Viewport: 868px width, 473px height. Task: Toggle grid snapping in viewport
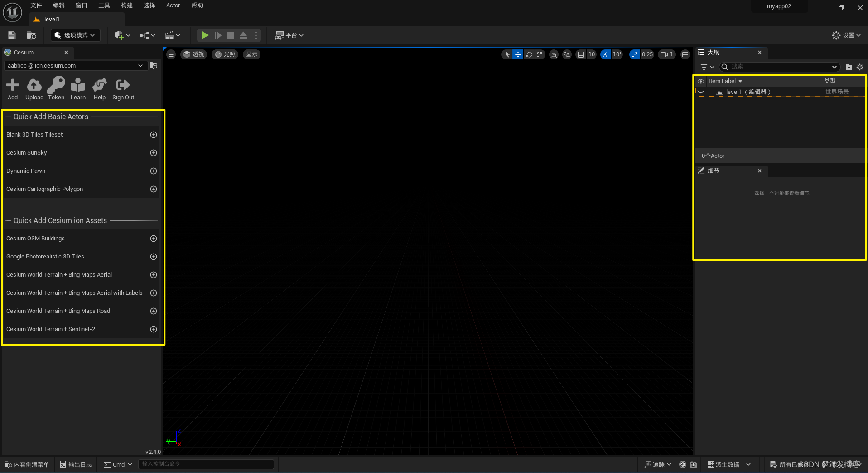pyautogui.click(x=581, y=54)
